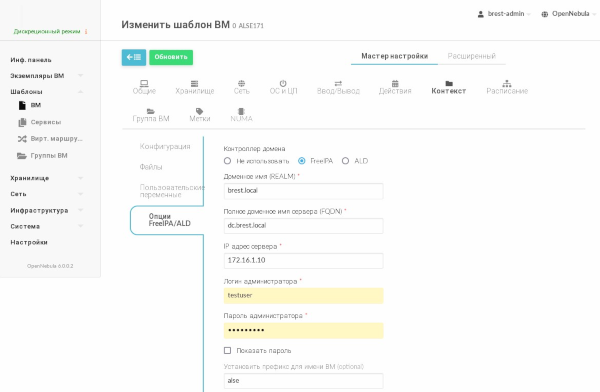Open the Группа ВМ folder tab
This screenshot has width=600, height=392.
pos(151,115)
